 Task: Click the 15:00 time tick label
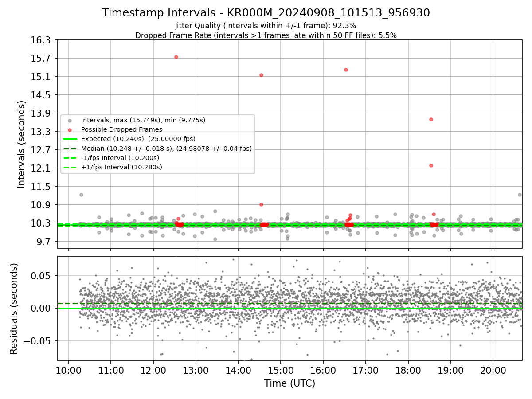(x=281, y=371)
